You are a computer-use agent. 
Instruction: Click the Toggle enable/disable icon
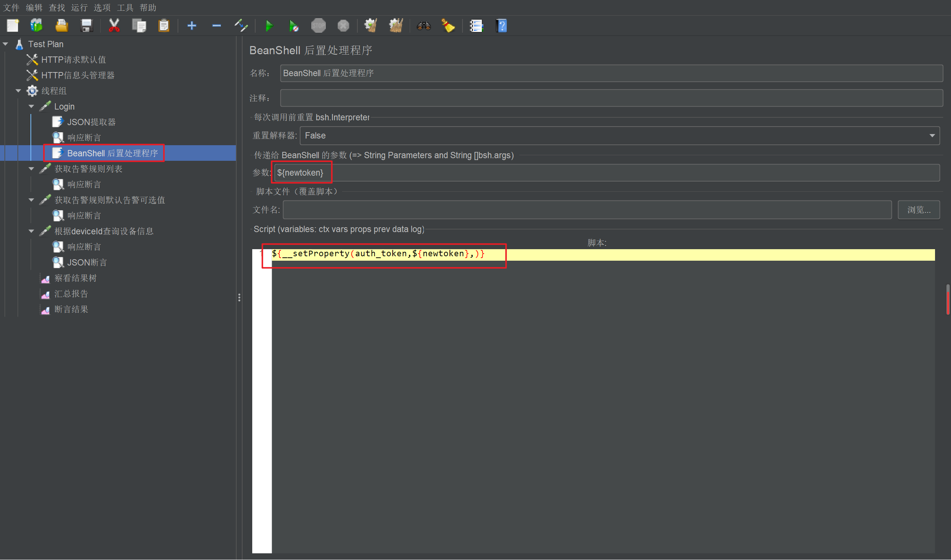coord(241,26)
